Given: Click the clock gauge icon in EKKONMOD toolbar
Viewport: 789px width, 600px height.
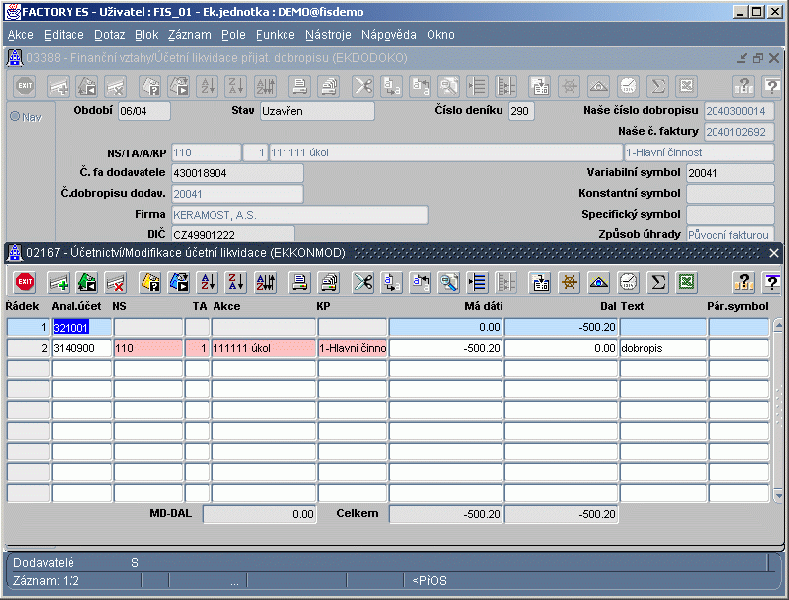Looking at the screenshot, I should pos(628,282).
